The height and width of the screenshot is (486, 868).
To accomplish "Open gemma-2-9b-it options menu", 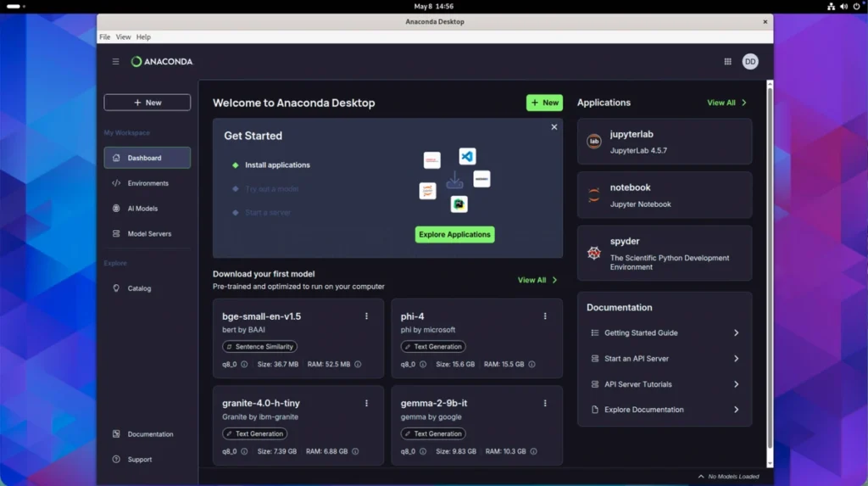I will (x=545, y=403).
